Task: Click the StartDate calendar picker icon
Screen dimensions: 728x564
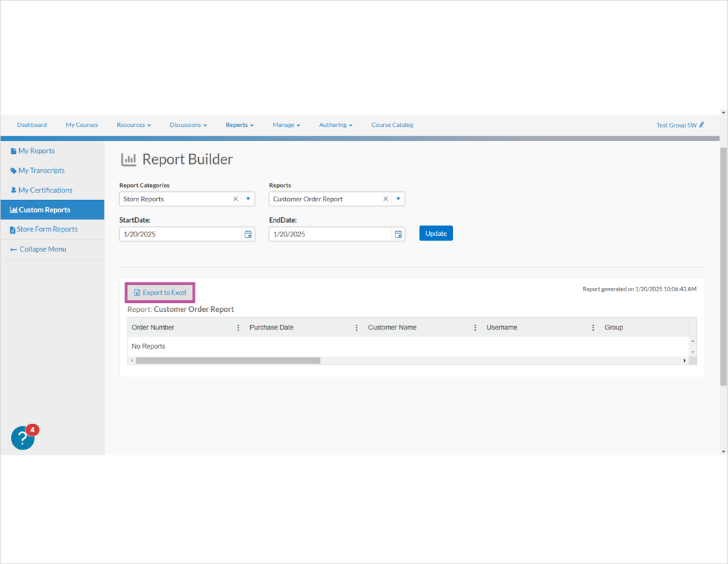Action: [x=248, y=234]
